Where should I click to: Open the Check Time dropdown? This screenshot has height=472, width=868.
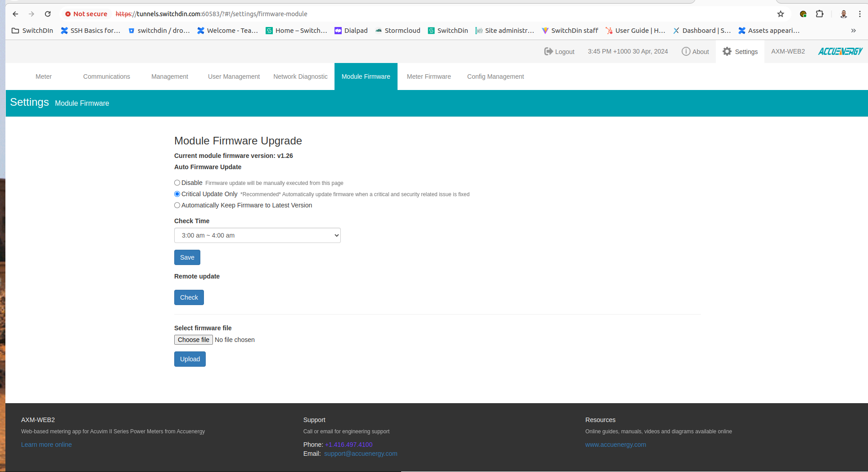258,235
